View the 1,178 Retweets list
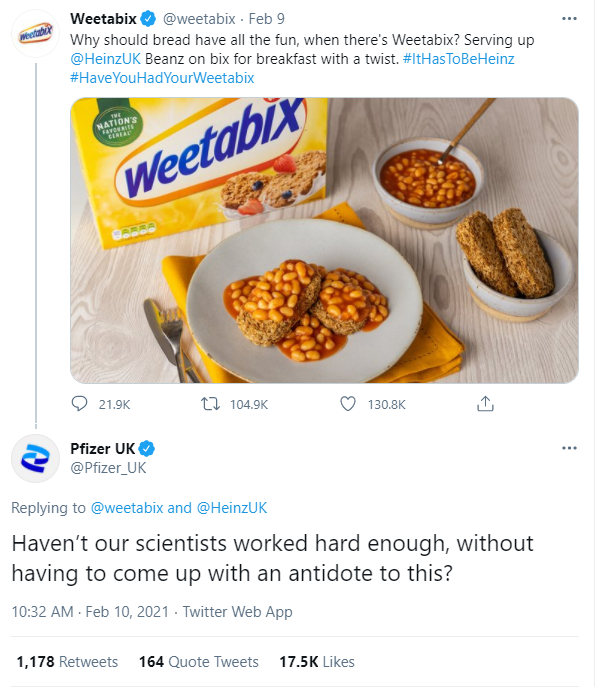The height and width of the screenshot is (687, 603). pyautogui.click(x=67, y=662)
